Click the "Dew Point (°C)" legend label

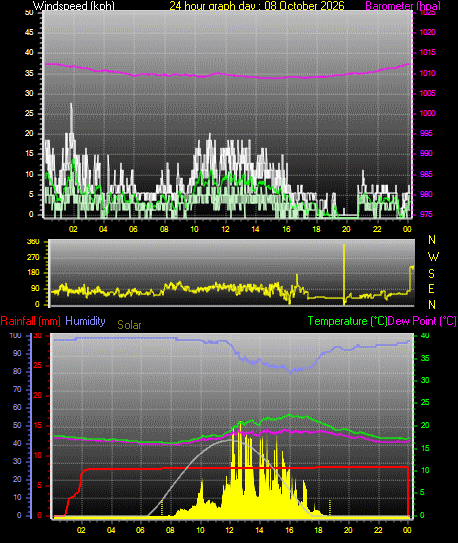(422, 321)
